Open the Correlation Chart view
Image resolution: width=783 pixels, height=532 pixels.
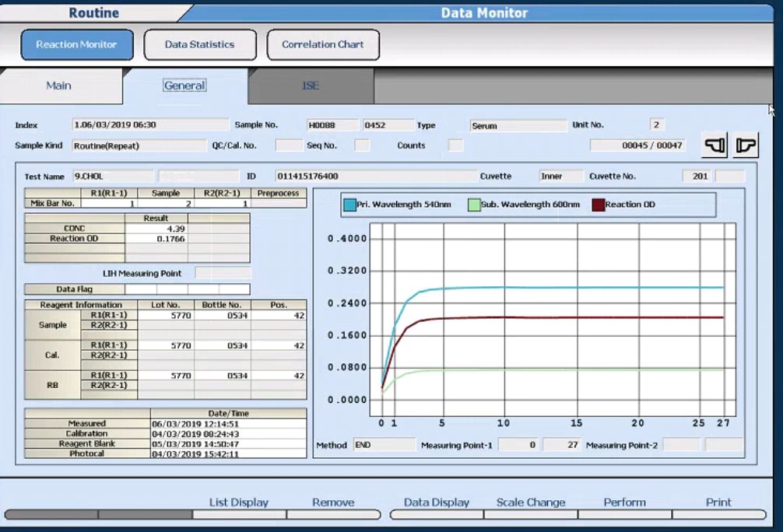323,44
